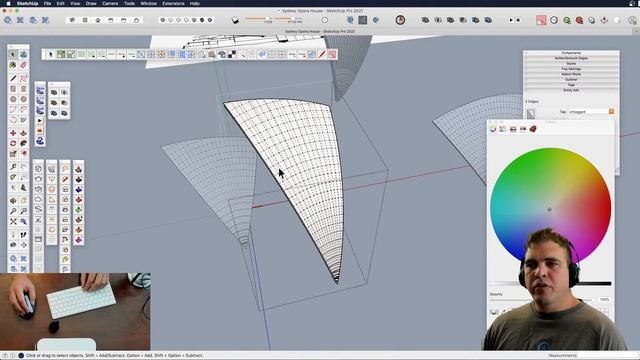This screenshot has width=640, height=360.
Task: Pick the Tape Measure tool
Action: [x=13, y=167]
